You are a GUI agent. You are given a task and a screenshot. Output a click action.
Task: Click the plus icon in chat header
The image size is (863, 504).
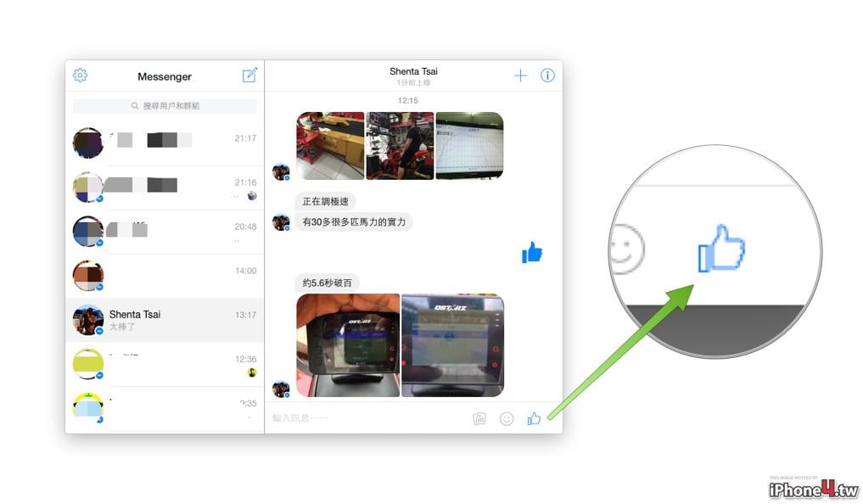(x=520, y=76)
